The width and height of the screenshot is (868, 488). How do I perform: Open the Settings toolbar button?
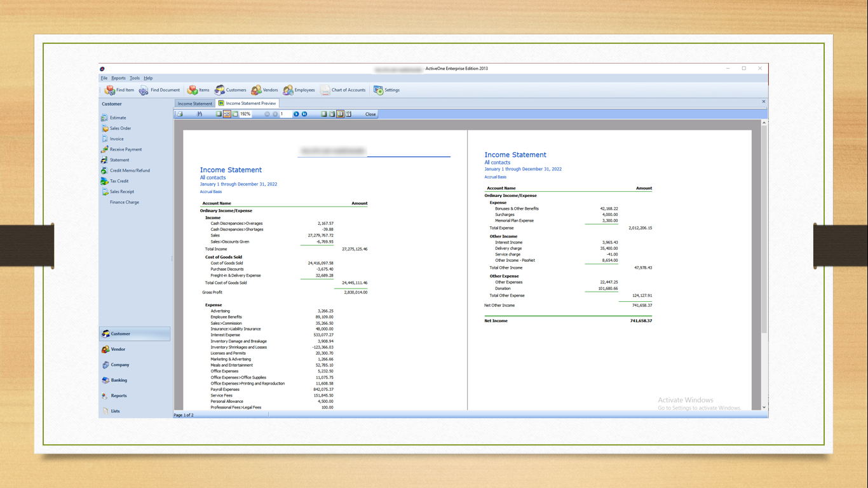pyautogui.click(x=386, y=90)
